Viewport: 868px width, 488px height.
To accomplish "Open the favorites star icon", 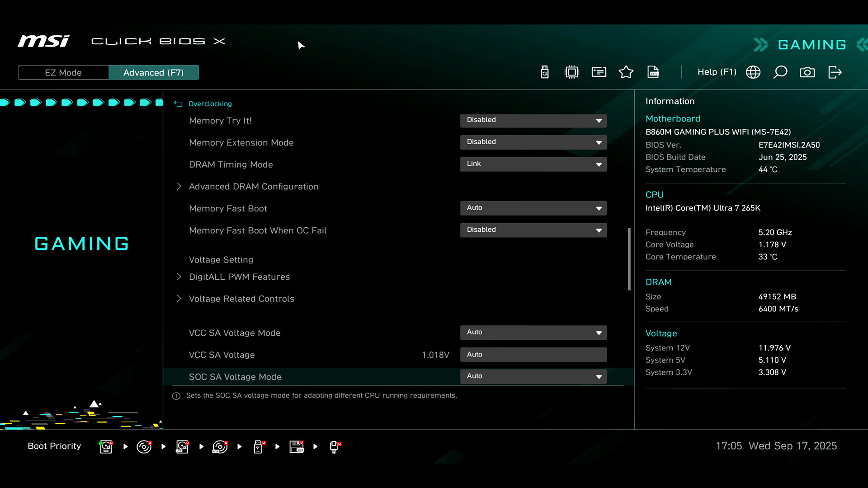I will point(626,72).
